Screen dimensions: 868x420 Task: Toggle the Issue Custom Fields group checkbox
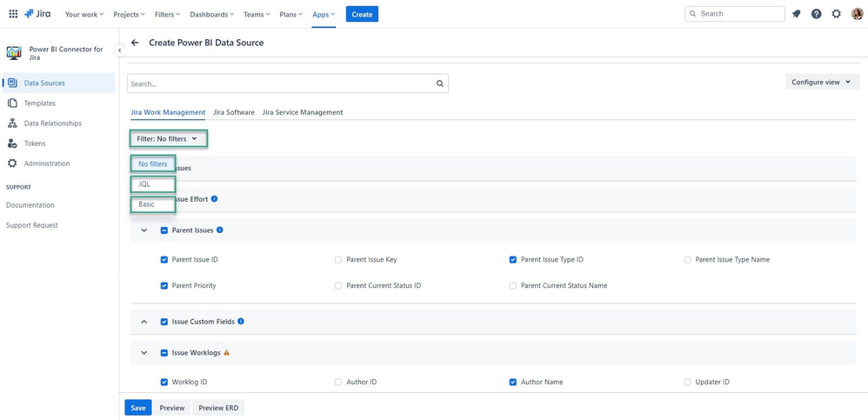click(164, 322)
